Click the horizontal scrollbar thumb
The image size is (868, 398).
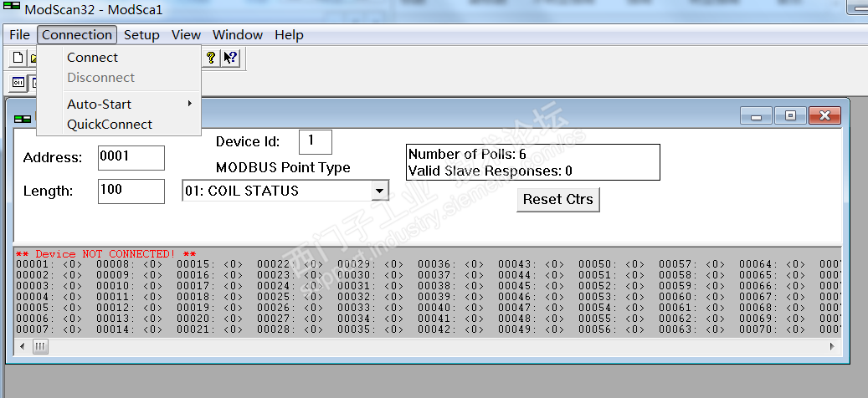pos(40,347)
